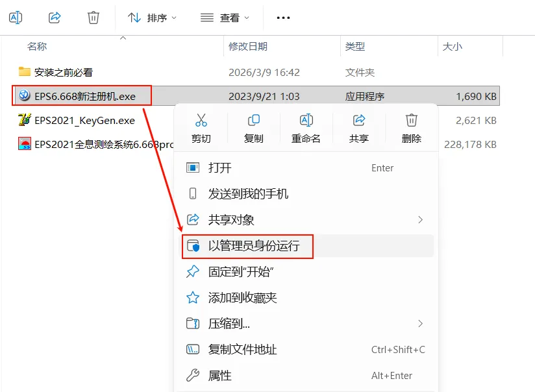
Task: Click the EPS6.668新注册机.exe globe icon
Action: pyautogui.click(x=24, y=95)
